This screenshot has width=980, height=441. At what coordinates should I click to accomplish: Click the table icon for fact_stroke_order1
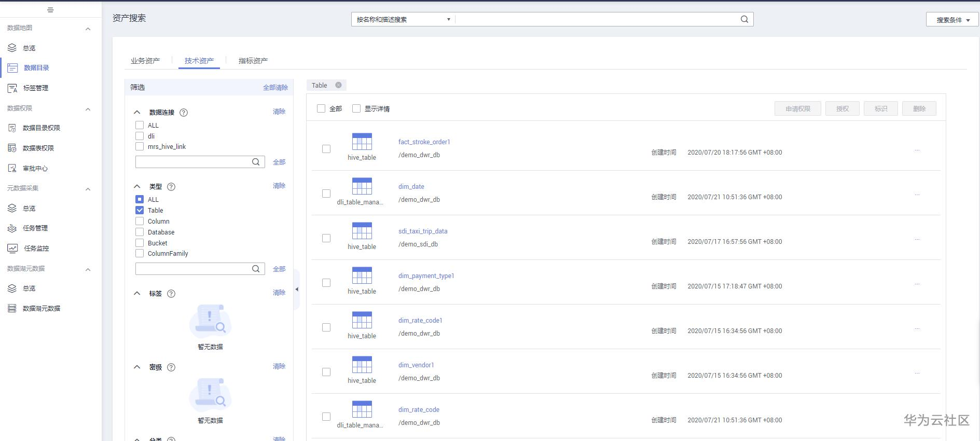tap(362, 142)
